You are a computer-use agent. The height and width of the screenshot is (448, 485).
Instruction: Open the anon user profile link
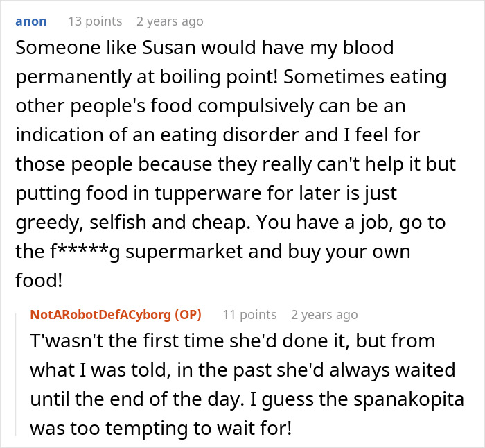[31, 21]
